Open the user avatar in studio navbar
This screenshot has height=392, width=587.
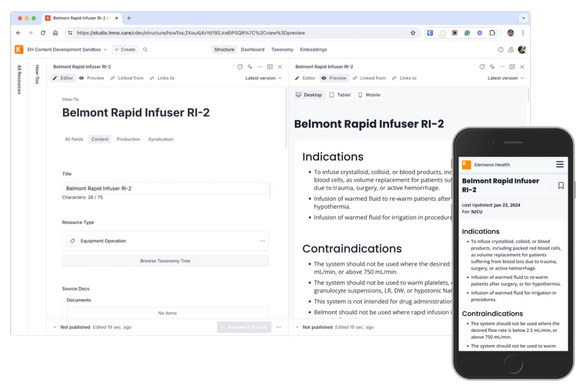tap(522, 49)
